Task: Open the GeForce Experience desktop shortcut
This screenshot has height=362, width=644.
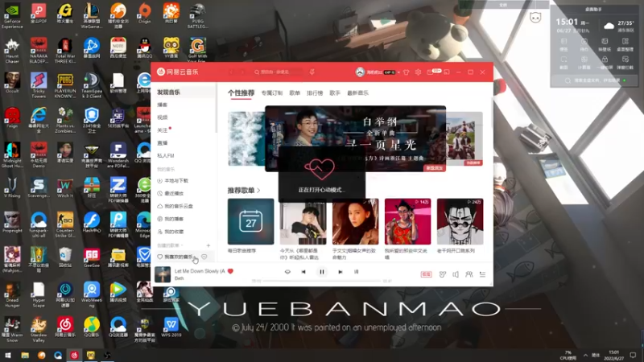Action: [x=12, y=16]
